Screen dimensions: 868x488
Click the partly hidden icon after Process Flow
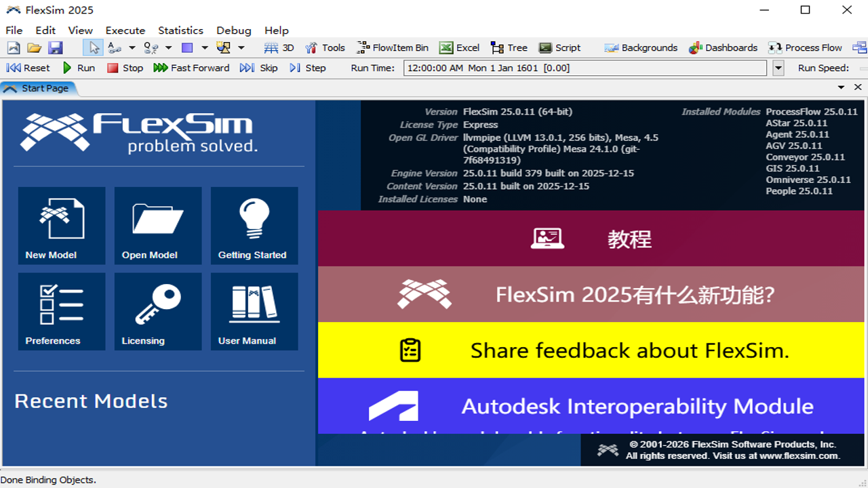(860, 48)
